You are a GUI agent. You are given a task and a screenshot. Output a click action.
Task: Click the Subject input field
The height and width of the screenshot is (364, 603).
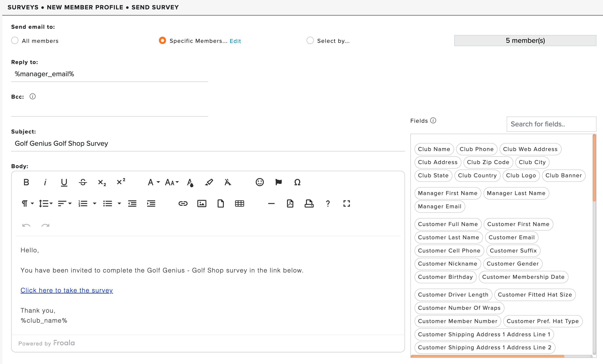[x=208, y=143]
